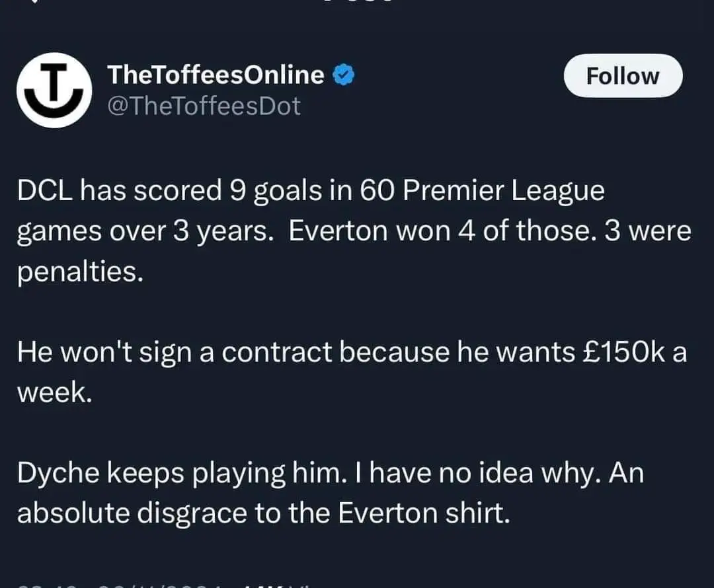Open TheToffeesOnline profile picture
Viewport: 714px width, 588px height.
pos(54,90)
